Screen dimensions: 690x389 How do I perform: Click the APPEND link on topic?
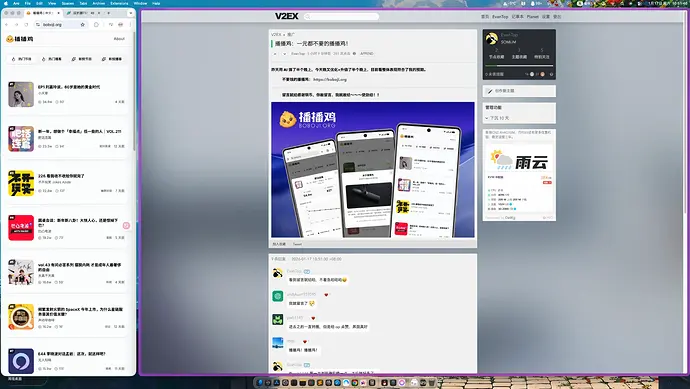(367, 54)
